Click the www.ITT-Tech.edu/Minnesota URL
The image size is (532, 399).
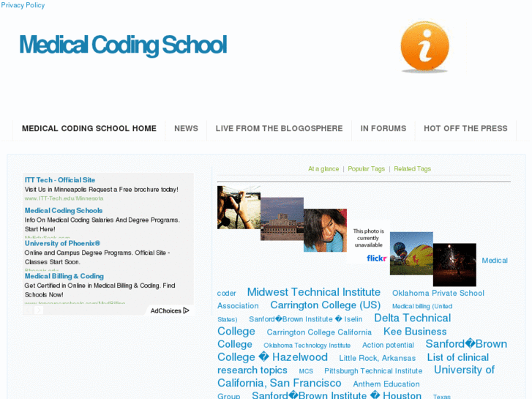(64, 198)
